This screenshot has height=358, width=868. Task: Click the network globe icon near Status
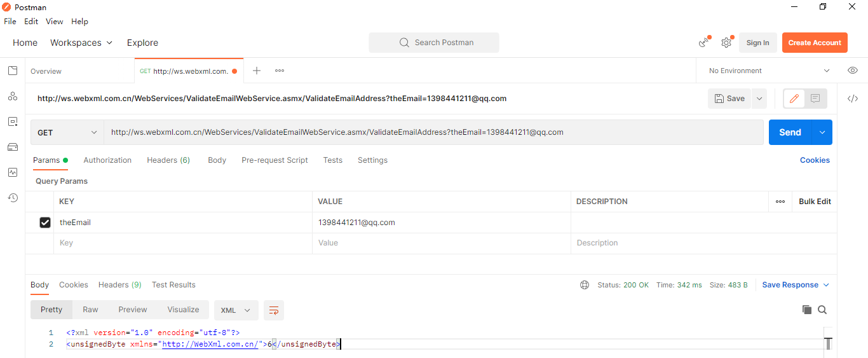click(585, 285)
